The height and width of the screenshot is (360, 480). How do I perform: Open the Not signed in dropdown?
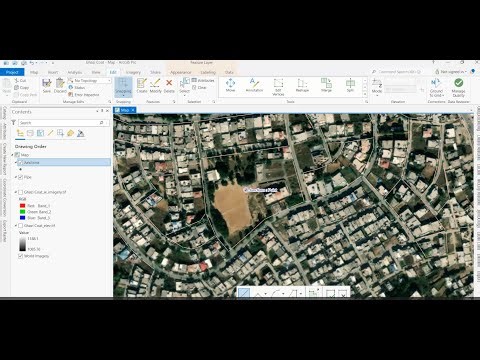451,72
